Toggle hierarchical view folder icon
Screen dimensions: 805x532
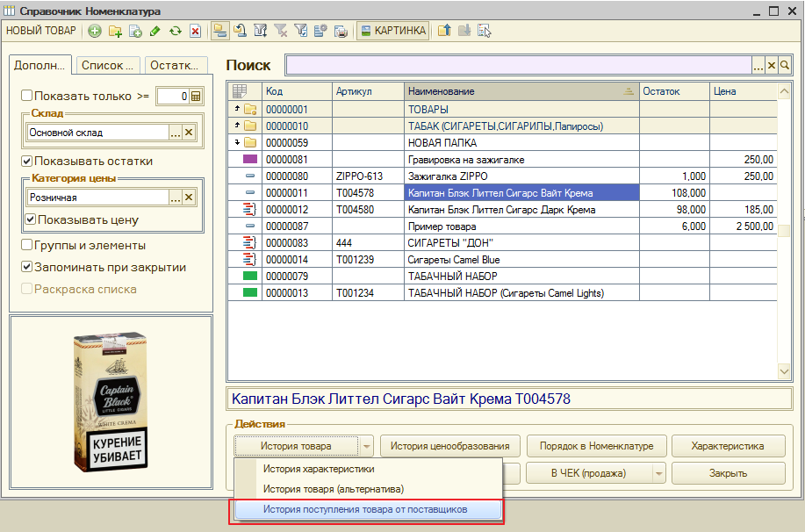(x=220, y=31)
